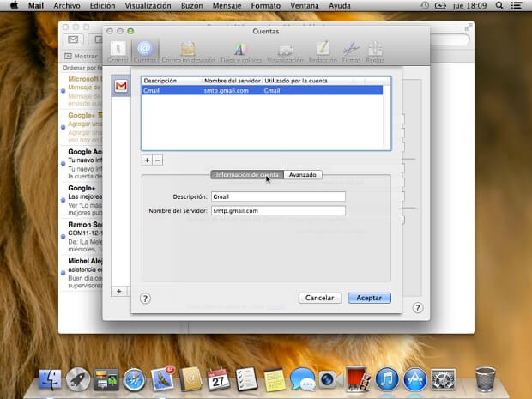Select the Cuentas toolbar icon

pos(144,50)
